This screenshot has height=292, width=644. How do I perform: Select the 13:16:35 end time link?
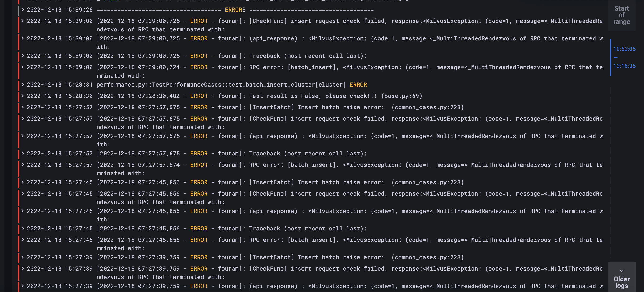coord(624,66)
